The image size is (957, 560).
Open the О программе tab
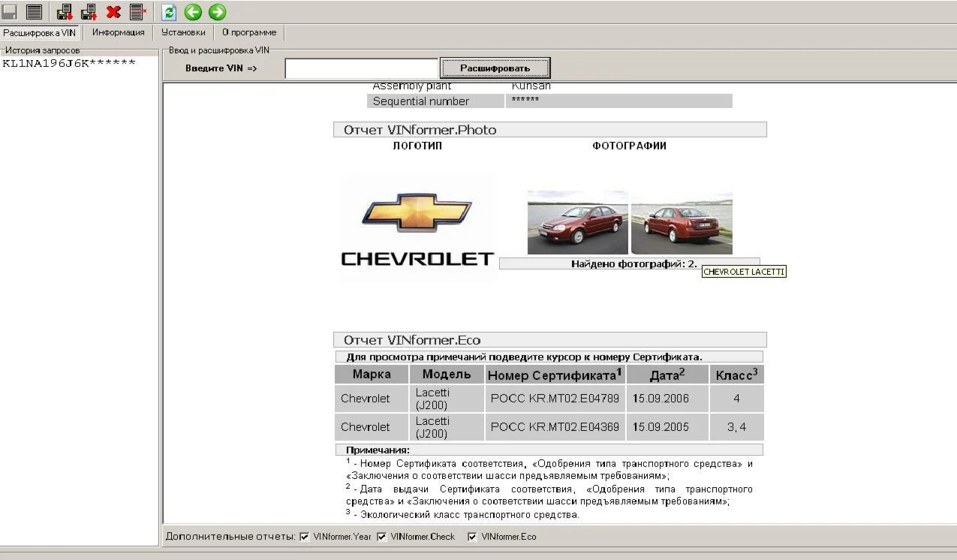click(249, 32)
